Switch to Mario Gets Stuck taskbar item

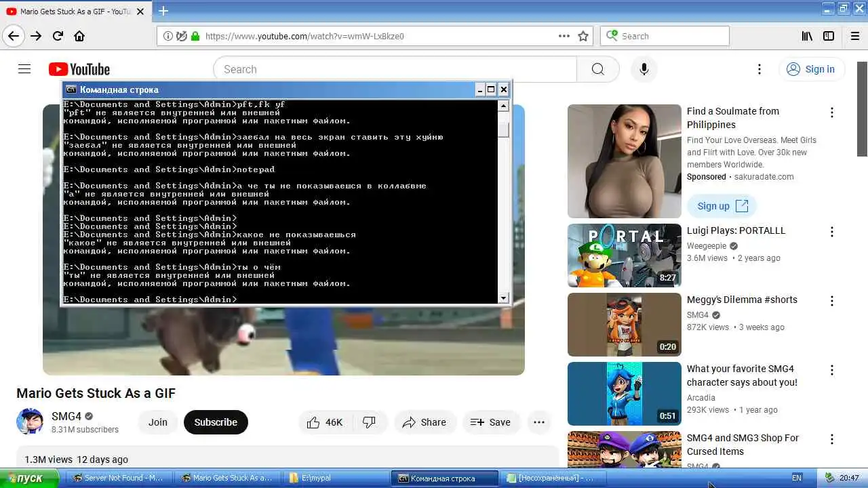227,478
